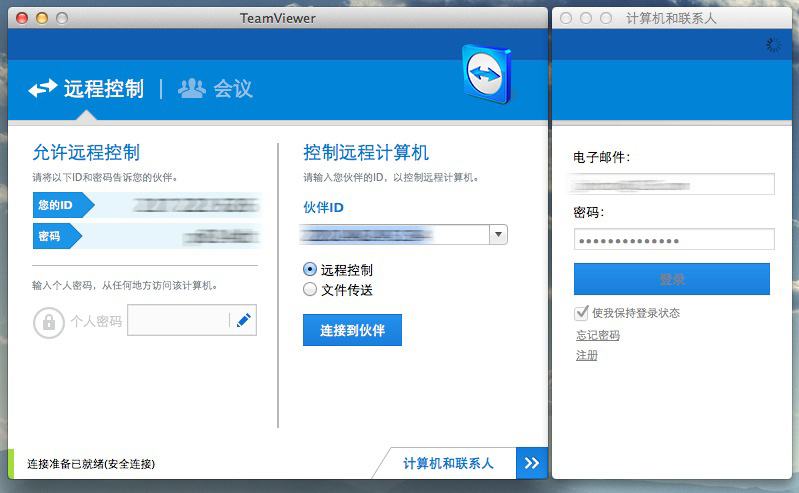Open the 忘记密码 link
The image size is (799, 493).
pos(598,335)
